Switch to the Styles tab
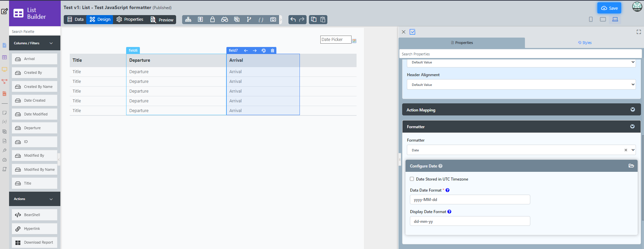 coord(585,43)
